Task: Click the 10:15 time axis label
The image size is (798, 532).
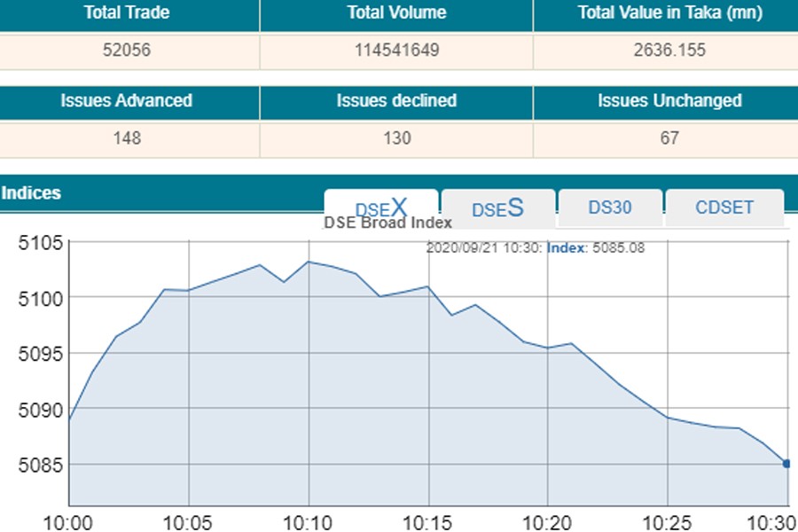Action: click(429, 520)
